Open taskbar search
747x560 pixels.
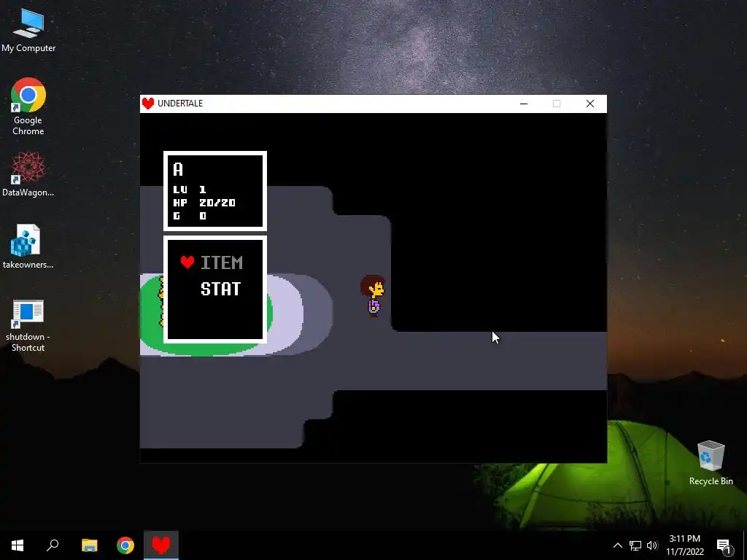click(53, 545)
